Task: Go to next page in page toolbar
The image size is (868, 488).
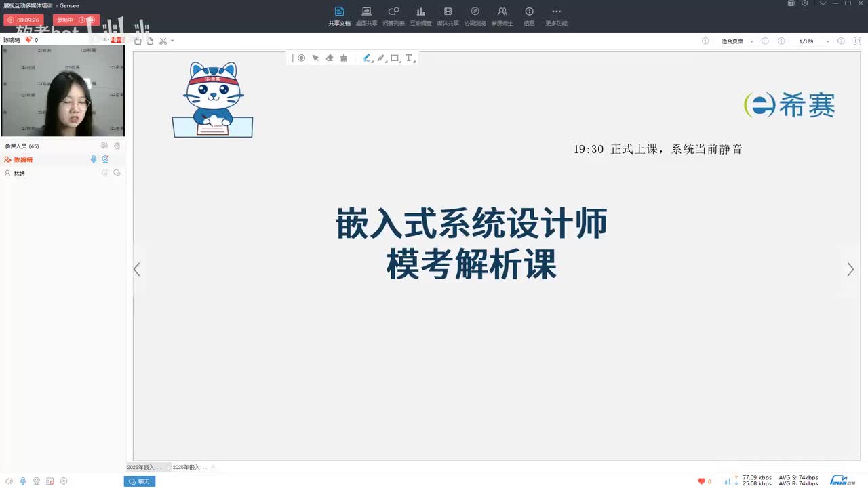Action: click(x=841, y=41)
